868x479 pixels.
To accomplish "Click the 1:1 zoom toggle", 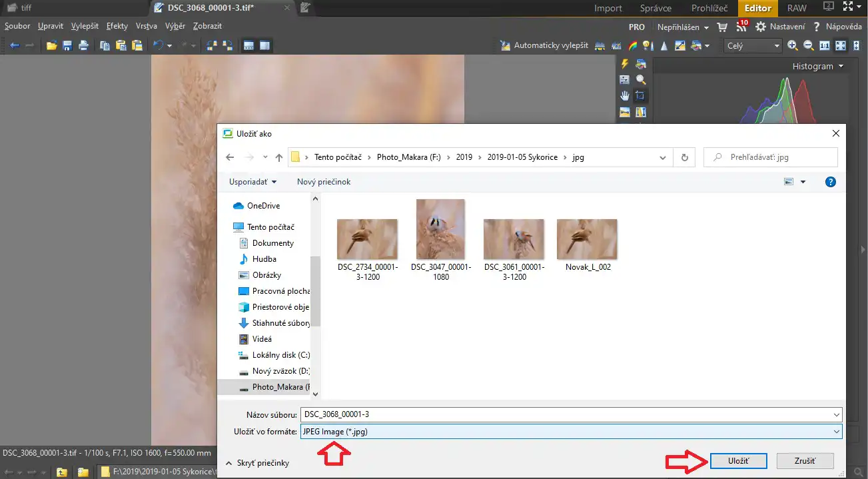I will coord(825,46).
